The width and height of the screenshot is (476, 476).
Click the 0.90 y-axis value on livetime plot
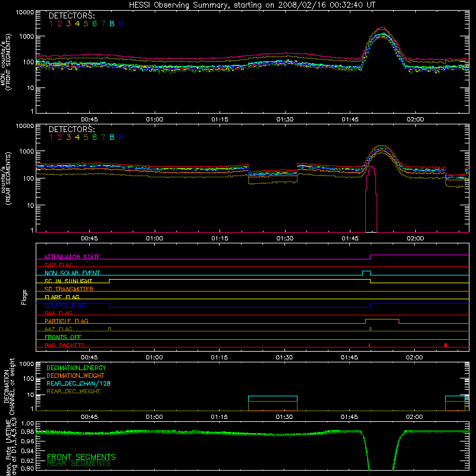pyautogui.click(x=27, y=468)
